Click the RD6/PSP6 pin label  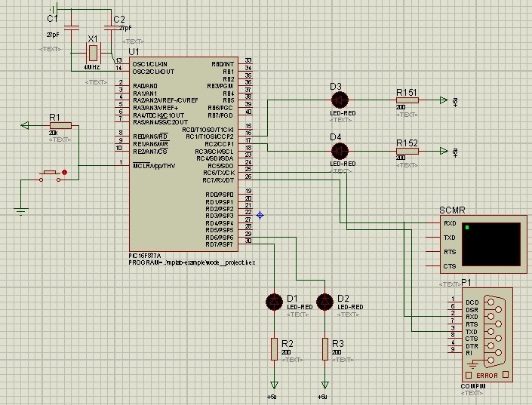pos(219,238)
